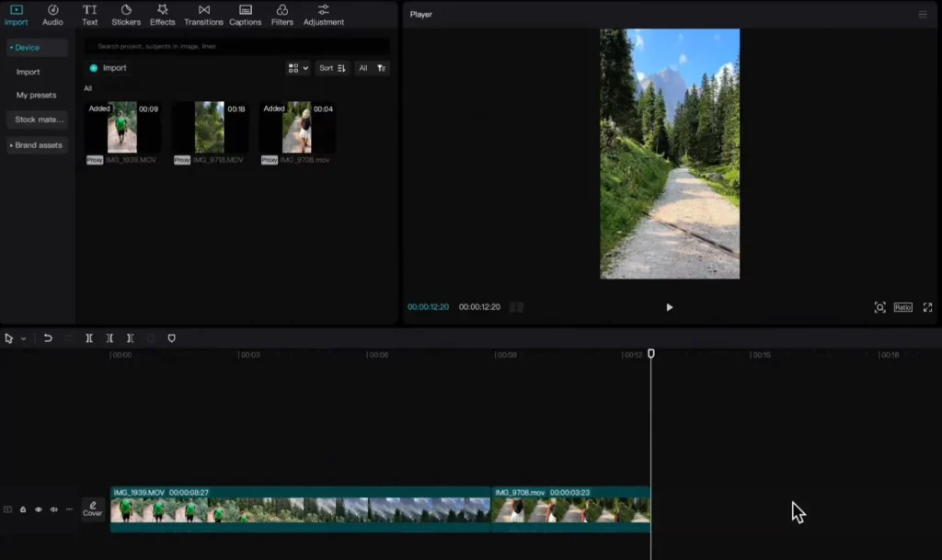This screenshot has width=942, height=560.
Task: Select the IMG_9718.MOV media thumbnail
Action: click(210, 127)
